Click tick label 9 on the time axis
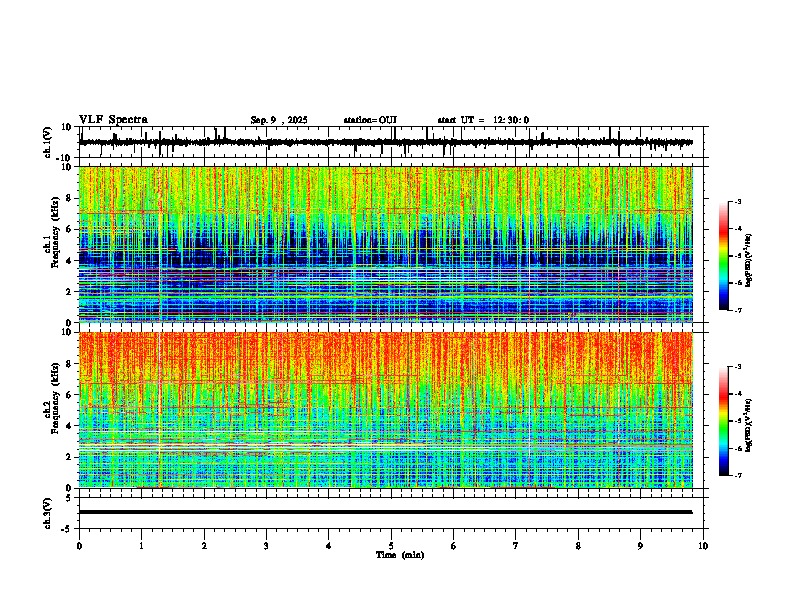The image size is (792, 612). point(640,546)
